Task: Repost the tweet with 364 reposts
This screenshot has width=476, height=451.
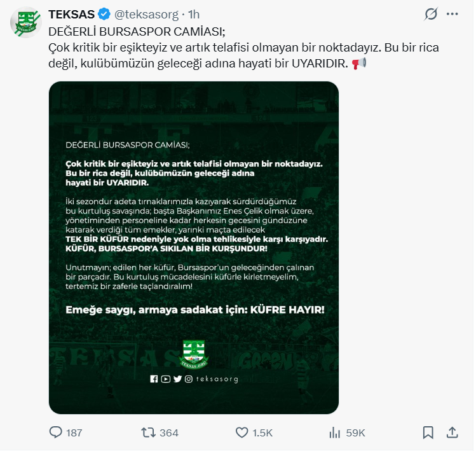Action: click(x=147, y=433)
